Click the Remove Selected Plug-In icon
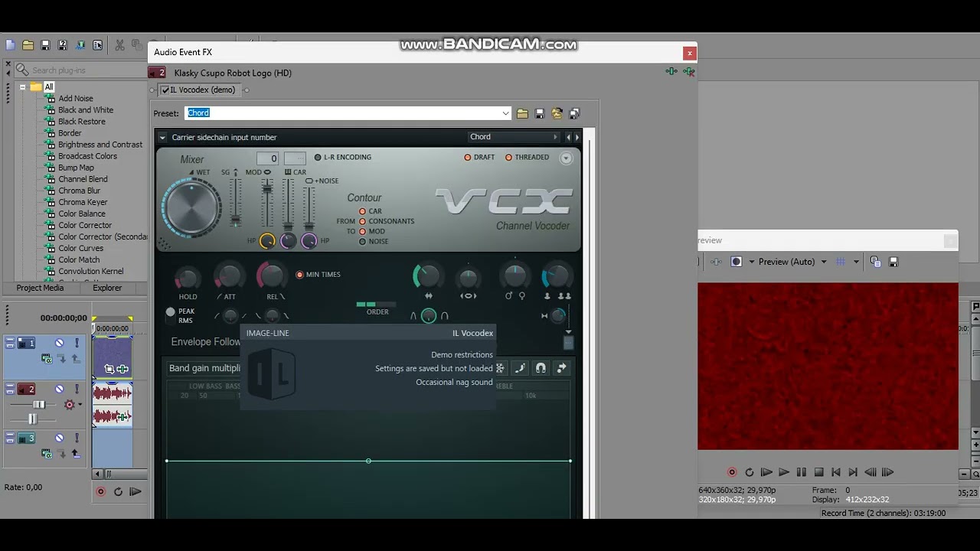The width and height of the screenshot is (980, 551). click(689, 71)
